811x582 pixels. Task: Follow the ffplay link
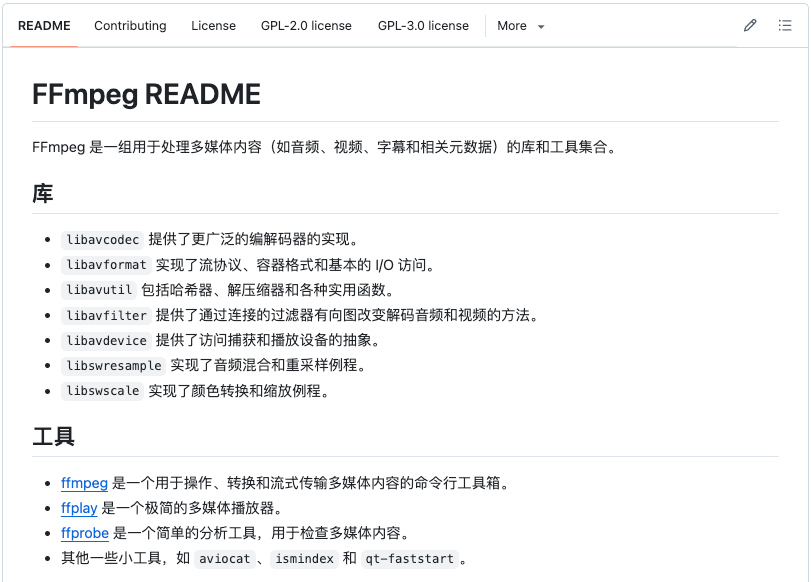coord(79,508)
